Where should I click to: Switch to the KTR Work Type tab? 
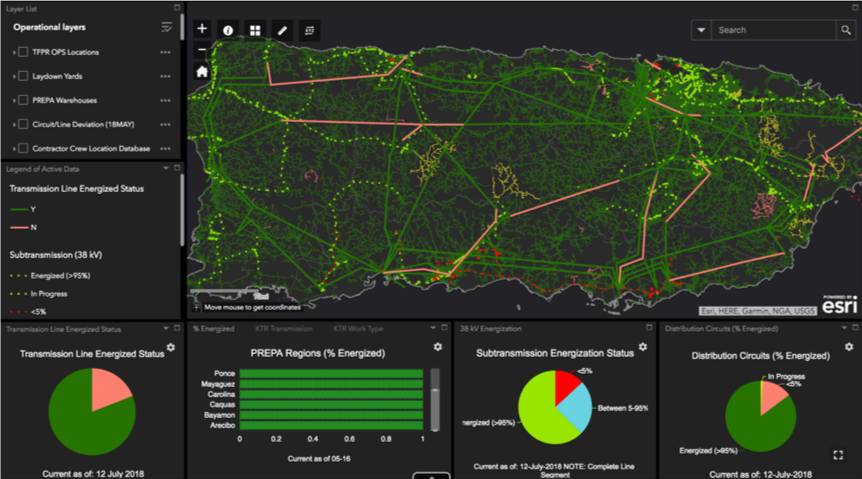358,329
